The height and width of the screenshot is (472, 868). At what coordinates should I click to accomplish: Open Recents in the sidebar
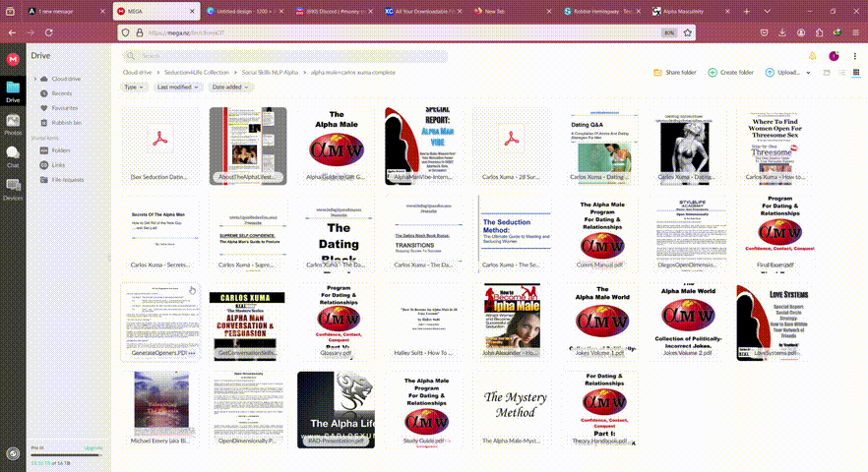tap(56, 93)
